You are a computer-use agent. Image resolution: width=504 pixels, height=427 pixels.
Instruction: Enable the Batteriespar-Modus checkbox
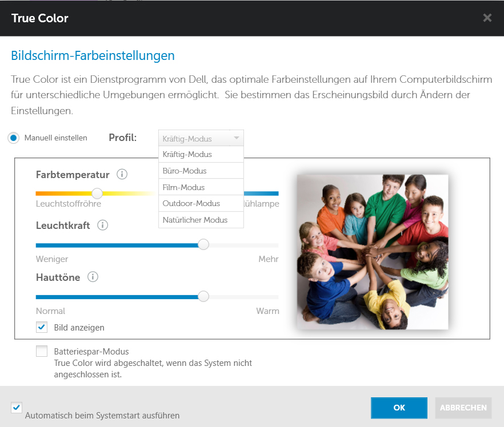[42, 351]
